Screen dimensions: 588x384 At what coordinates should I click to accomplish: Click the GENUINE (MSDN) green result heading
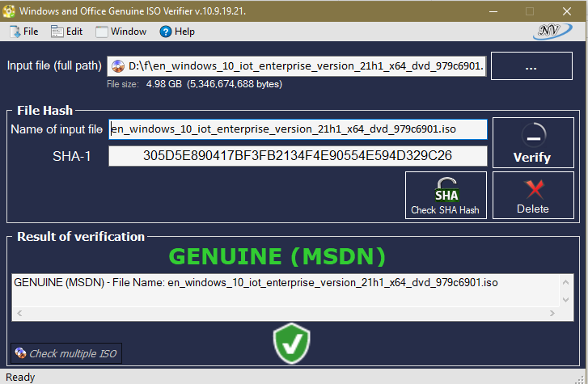pos(277,256)
